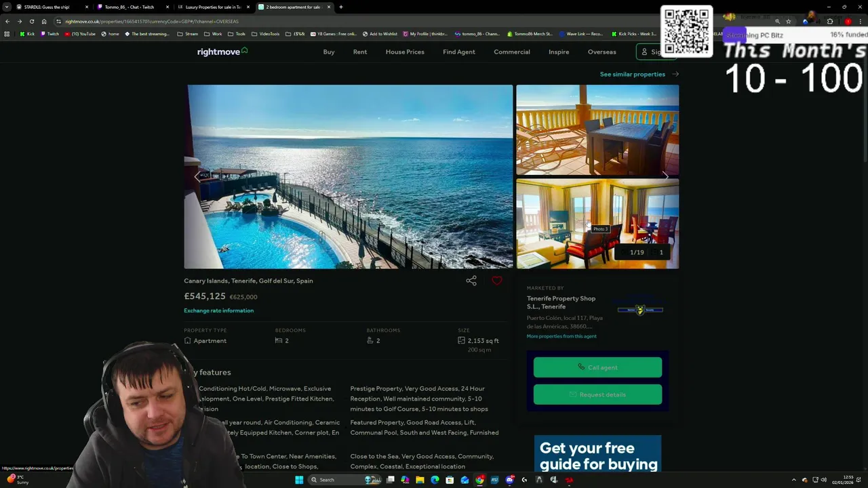Click the 1/19 photo counter
The image size is (868, 488).
coord(633,252)
